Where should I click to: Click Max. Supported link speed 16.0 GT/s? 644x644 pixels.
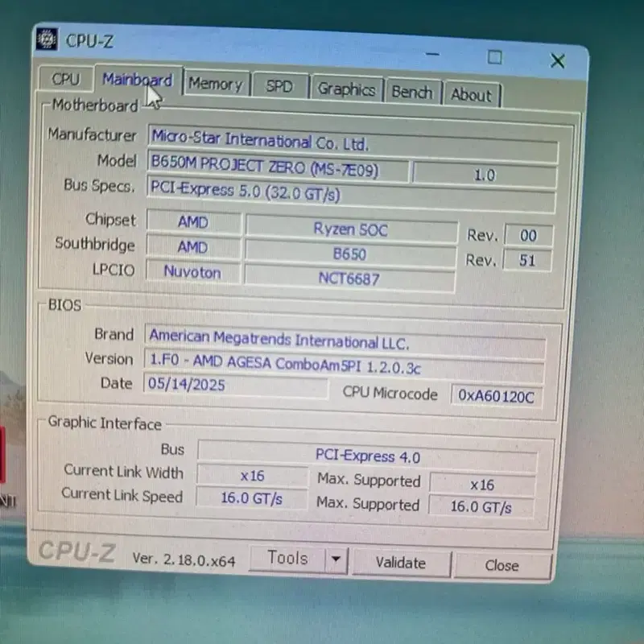point(481,507)
